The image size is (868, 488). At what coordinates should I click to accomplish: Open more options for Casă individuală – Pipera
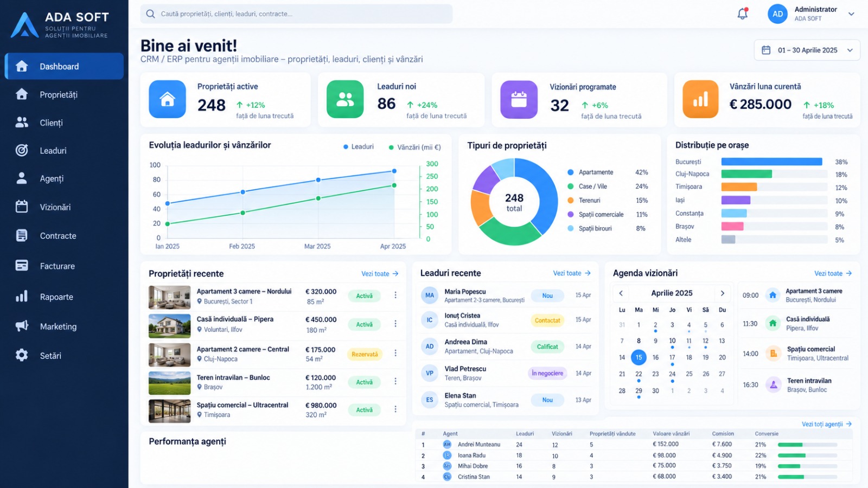coord(395,324)
